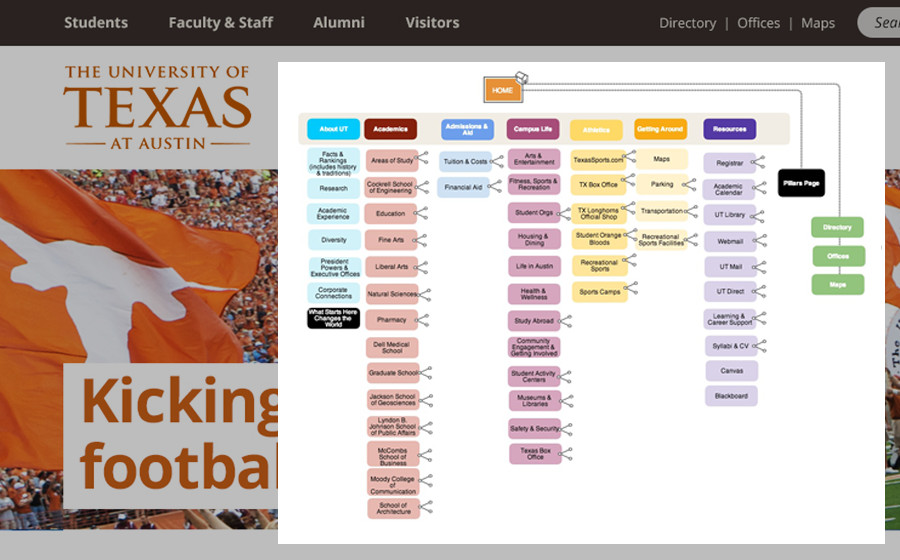Click the connector icon next to Syllabi & CV

[x=760, y=345]
